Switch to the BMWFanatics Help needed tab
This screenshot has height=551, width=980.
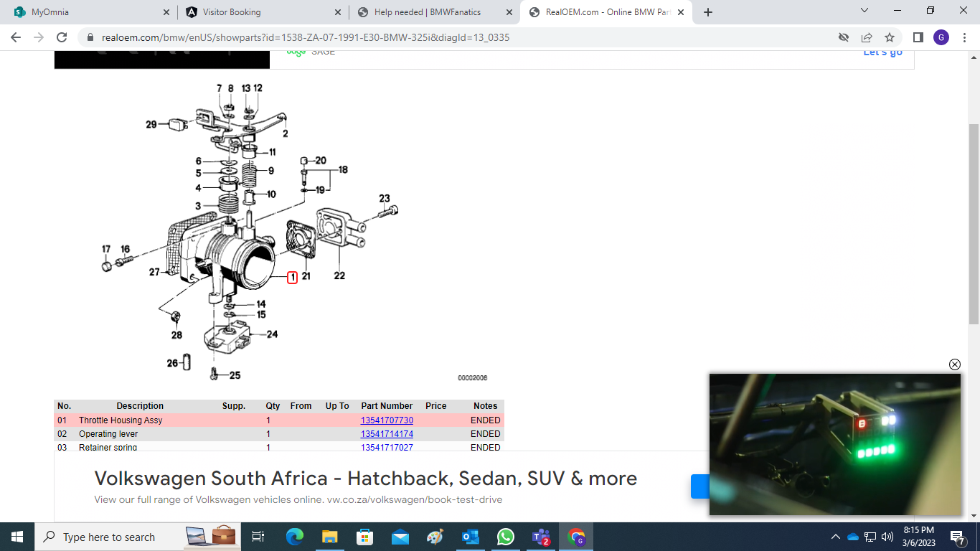(x=435, y=12)
